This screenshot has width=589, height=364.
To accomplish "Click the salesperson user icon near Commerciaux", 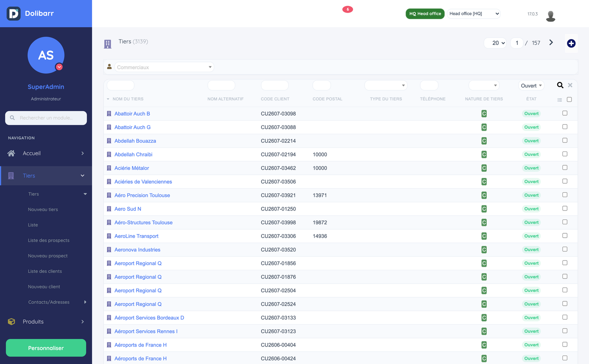I will (109, 67).
